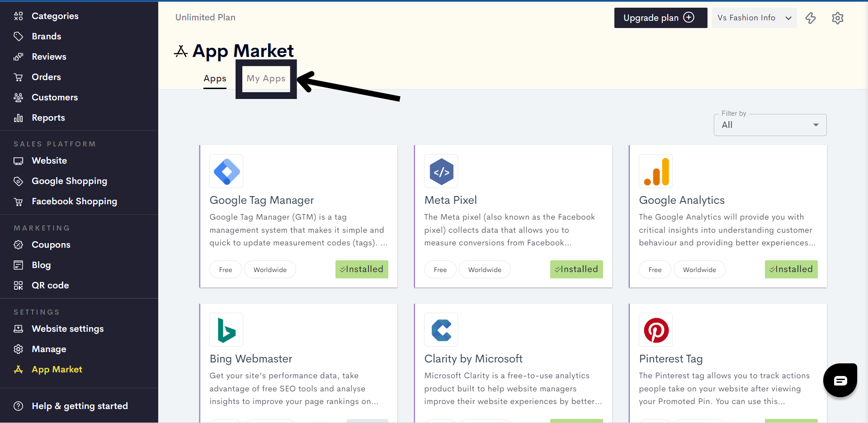Open Help & getting started link

80,406
